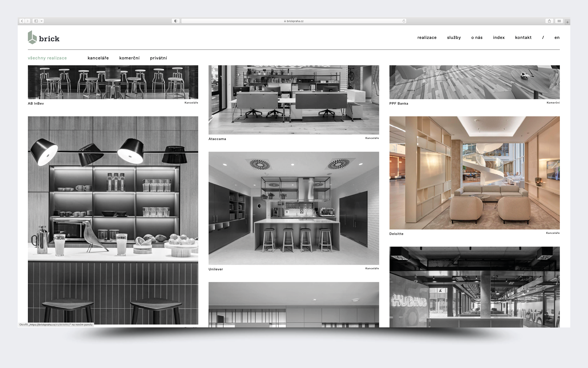Open the Unilever kitchen thumbnail
The height and width of the screenshot is (368, 588).
tap(293, 208)
